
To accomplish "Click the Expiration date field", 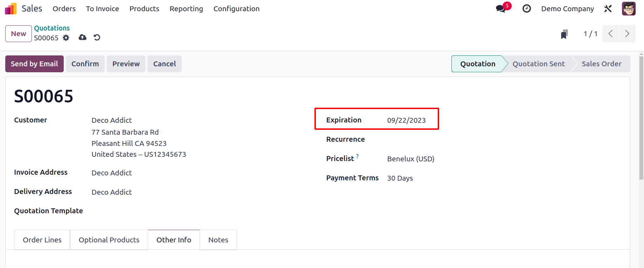I will (407, 120).
